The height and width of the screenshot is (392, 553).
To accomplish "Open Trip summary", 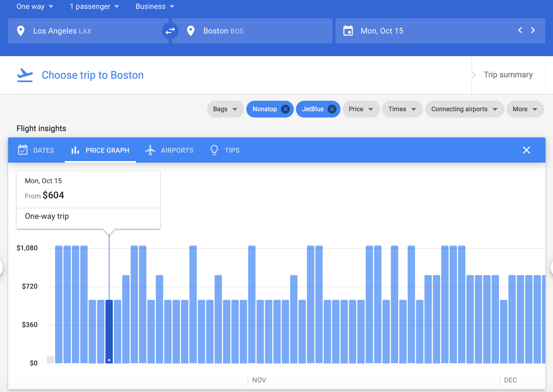I will coord(508,75).
